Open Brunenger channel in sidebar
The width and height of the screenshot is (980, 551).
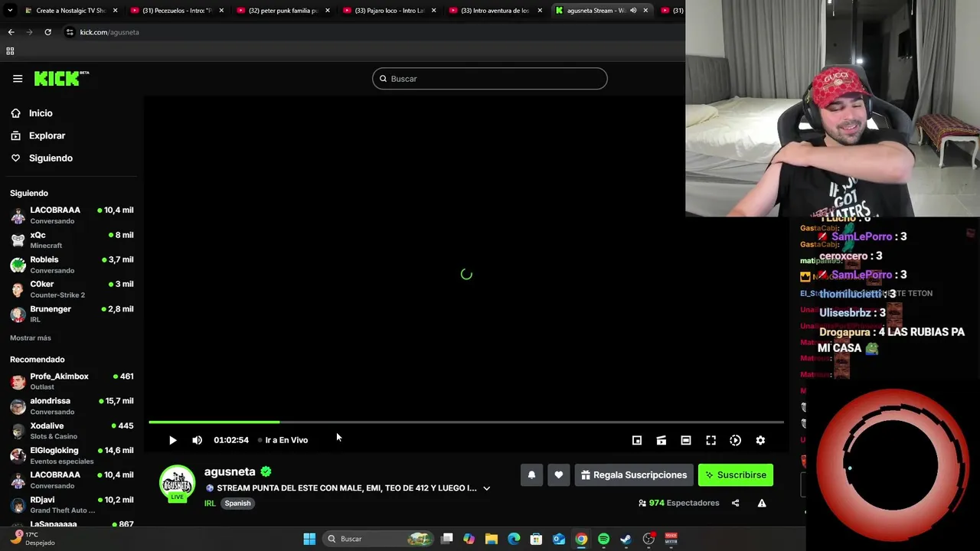pyautogui.click(x=72, y=314)
